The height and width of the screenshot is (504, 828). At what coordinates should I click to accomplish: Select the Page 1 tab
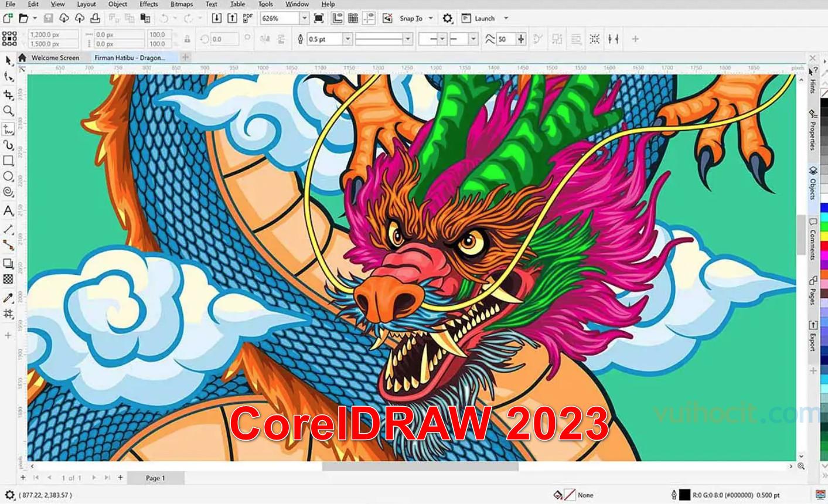pos(155,478)
